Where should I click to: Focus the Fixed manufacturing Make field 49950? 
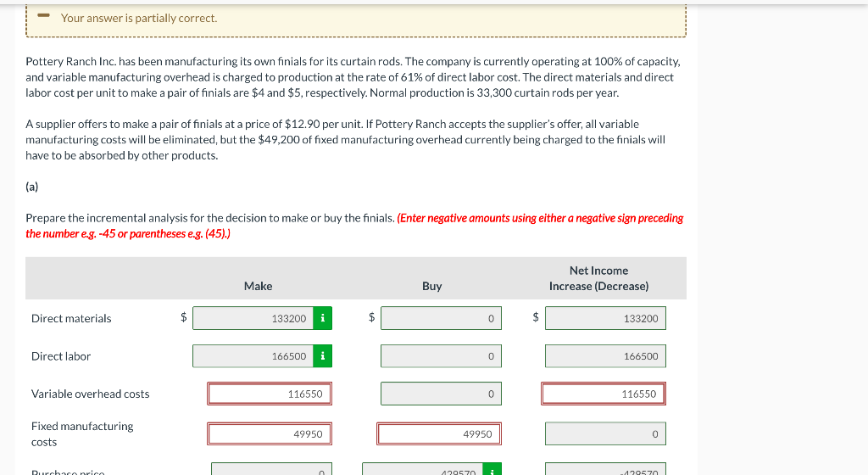(270, 434)
